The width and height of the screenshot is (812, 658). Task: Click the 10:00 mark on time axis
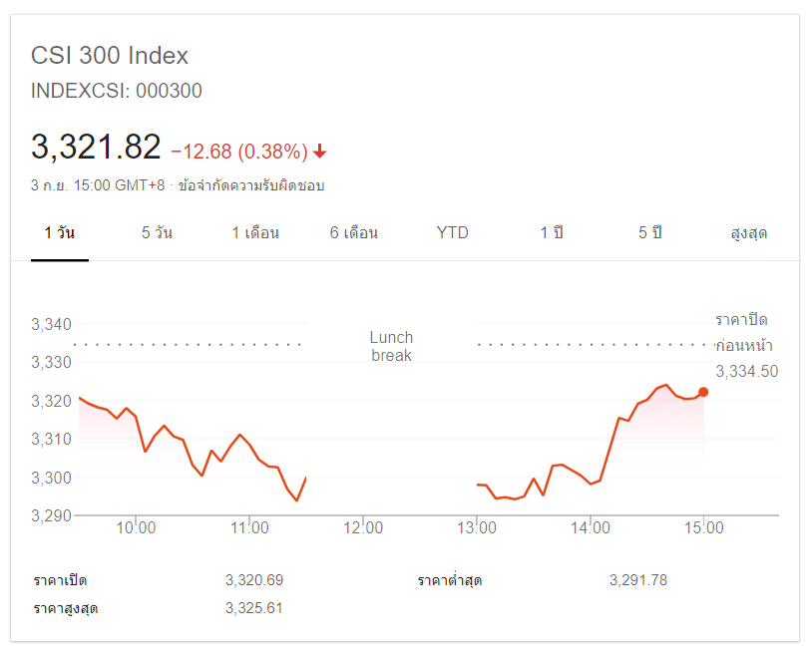click(136, 528)
